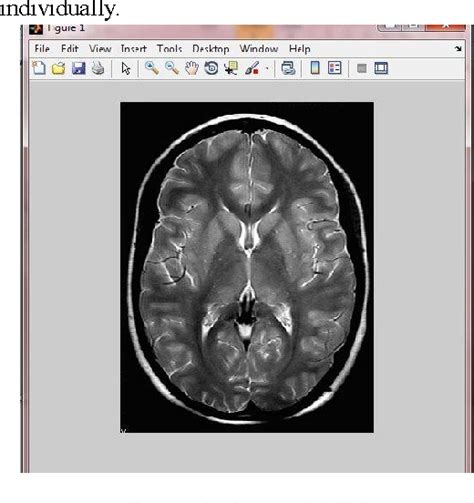The height and width of the screenshot is (503, 474).
Task: Open a file using the folder icon
Action: [x=59, y=69]
